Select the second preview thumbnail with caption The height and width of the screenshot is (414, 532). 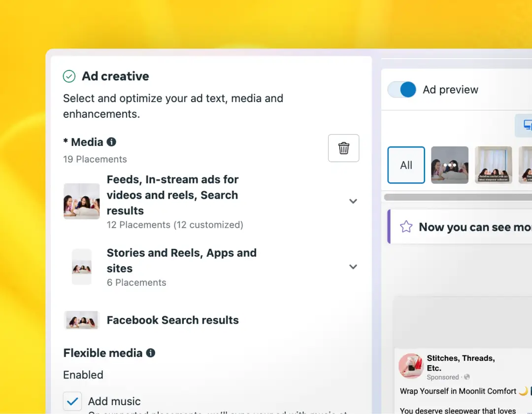coord(493,165)
